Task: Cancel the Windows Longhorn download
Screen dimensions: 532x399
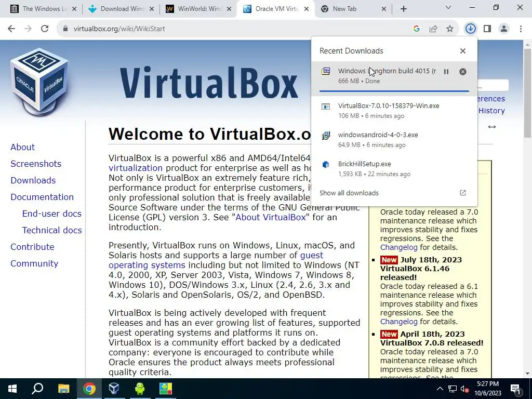Action: [x=463, y=72]
